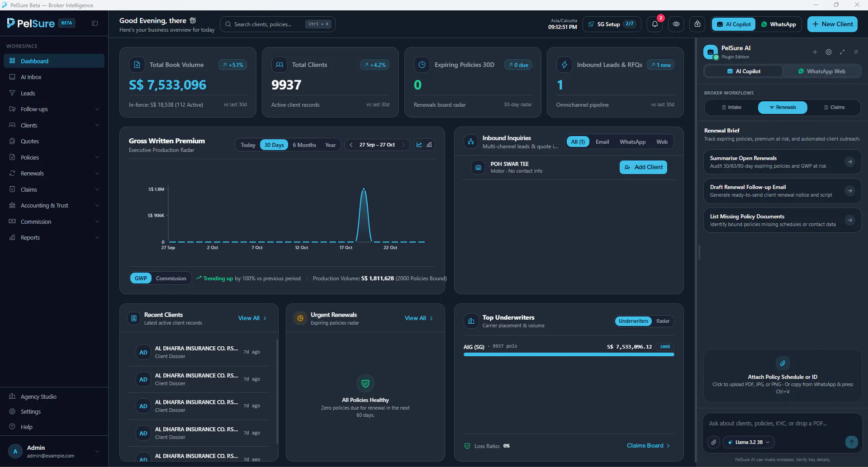
Task: Click the New Client button
Action: point(832,24)
